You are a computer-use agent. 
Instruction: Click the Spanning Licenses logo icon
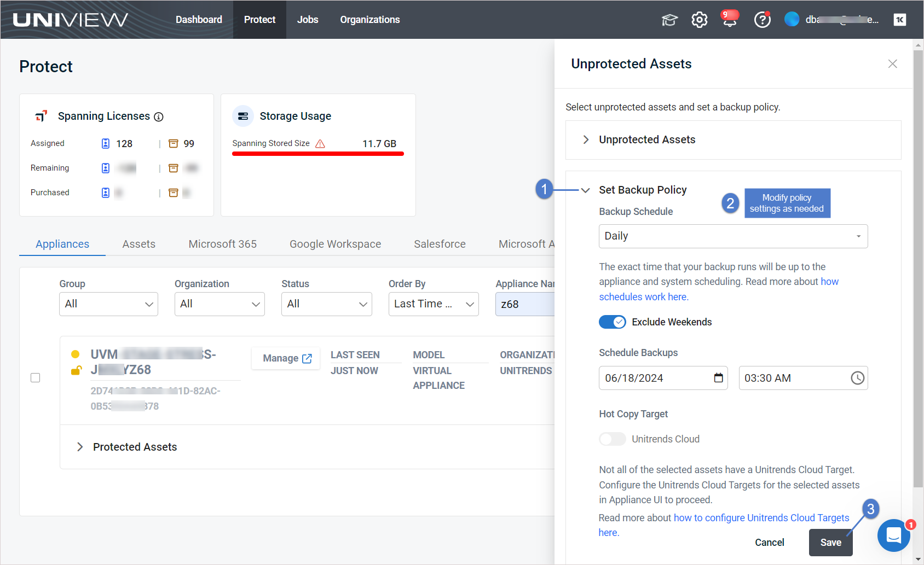[41, 116]
